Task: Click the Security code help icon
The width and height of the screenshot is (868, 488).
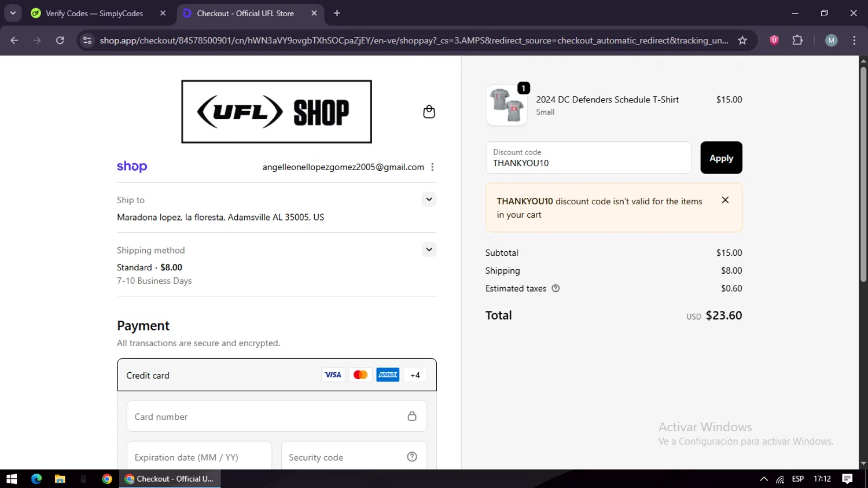Action: click(x=412, y=457)
